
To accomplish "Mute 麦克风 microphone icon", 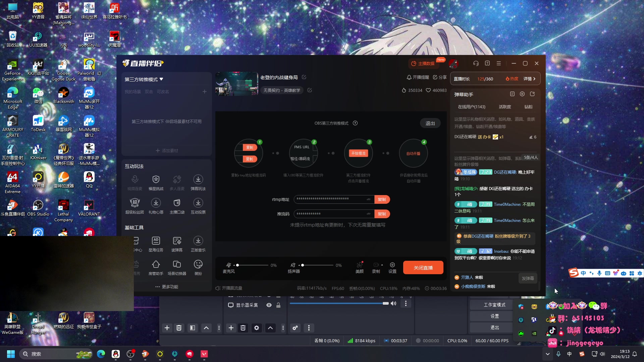I will 228,265.
